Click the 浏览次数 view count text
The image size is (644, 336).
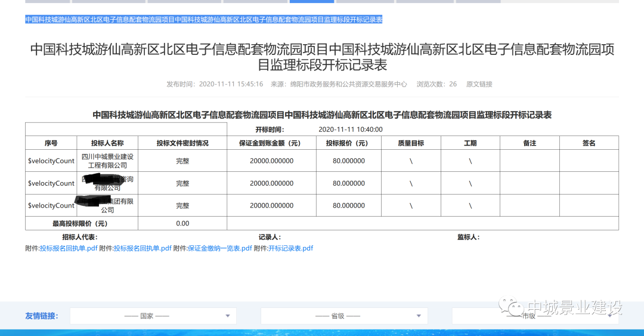pos(436,84)
